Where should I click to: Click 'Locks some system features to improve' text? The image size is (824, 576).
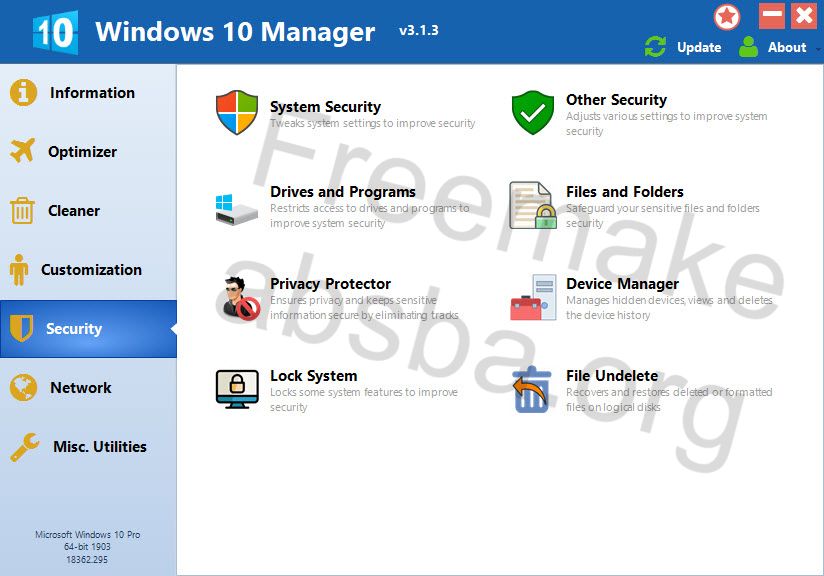coord(364,392)
